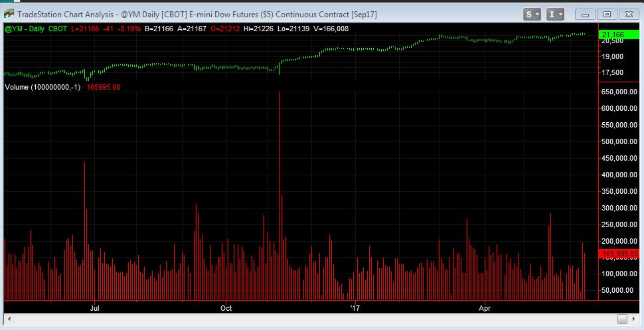Screen dimensions: 644x330
Task: Click the 450,000.00 volume axis label
Action: tap(619, 158)
